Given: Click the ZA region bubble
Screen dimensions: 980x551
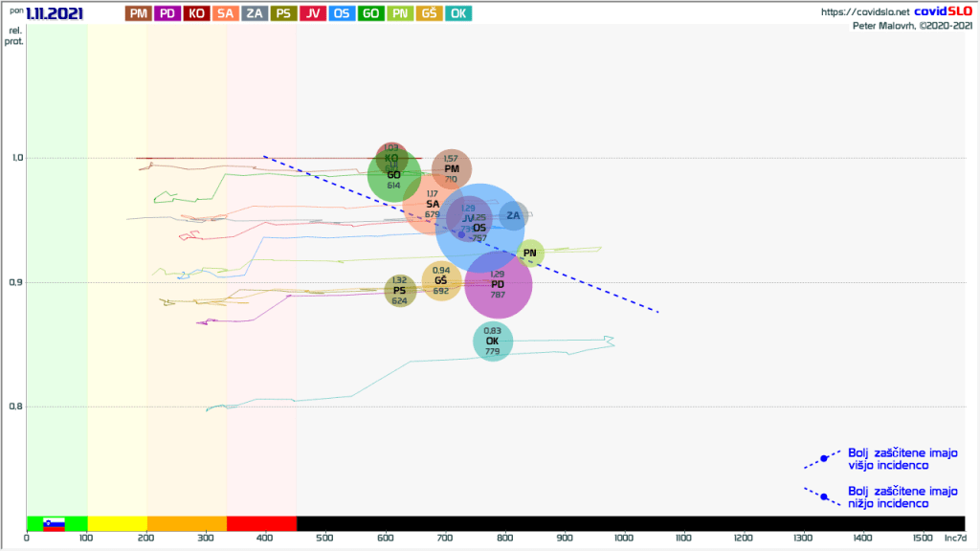Looking at the screenshot, I should coord(514,216).
